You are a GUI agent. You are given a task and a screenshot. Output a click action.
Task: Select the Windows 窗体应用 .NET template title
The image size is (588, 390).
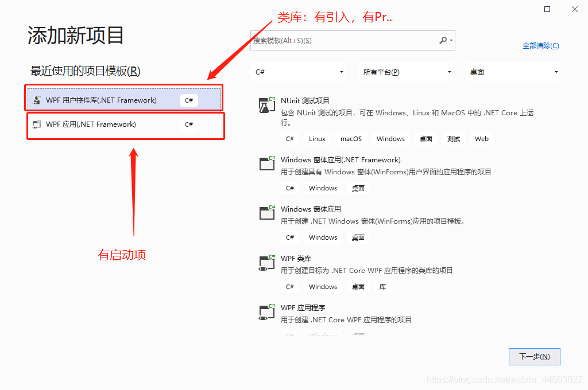tap(311, 209)
